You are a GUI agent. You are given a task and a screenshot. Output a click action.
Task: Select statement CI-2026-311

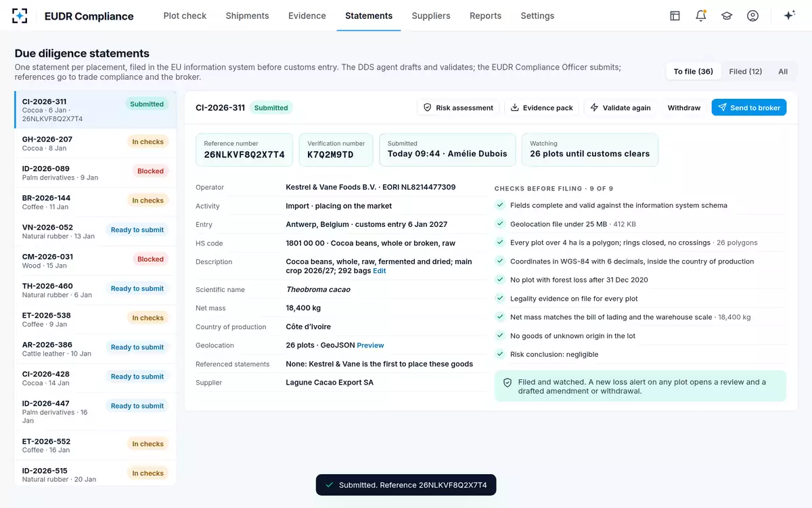pos(95,110)
